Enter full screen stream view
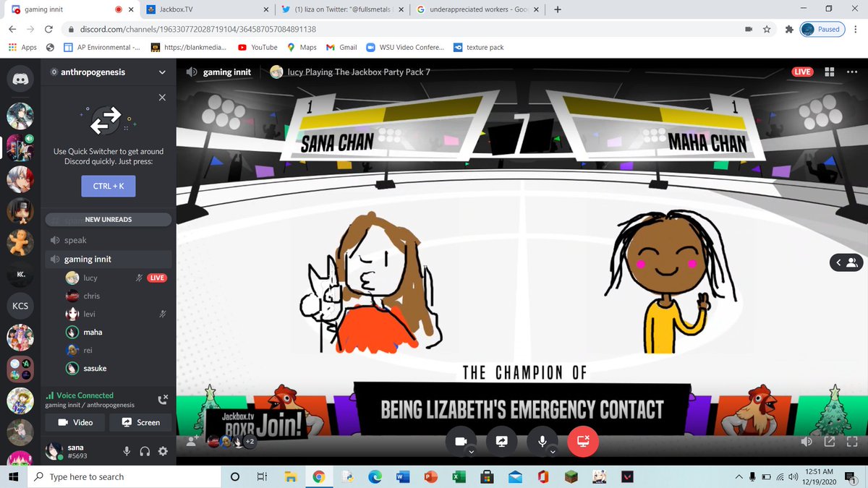The image size is (868, 488). pos(851,442)
